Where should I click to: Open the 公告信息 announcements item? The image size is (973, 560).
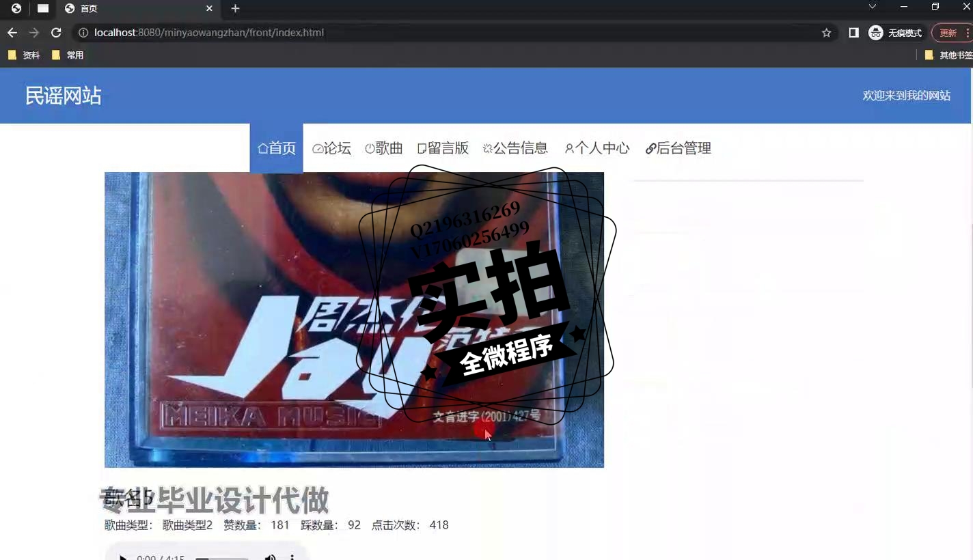point(515,148)
